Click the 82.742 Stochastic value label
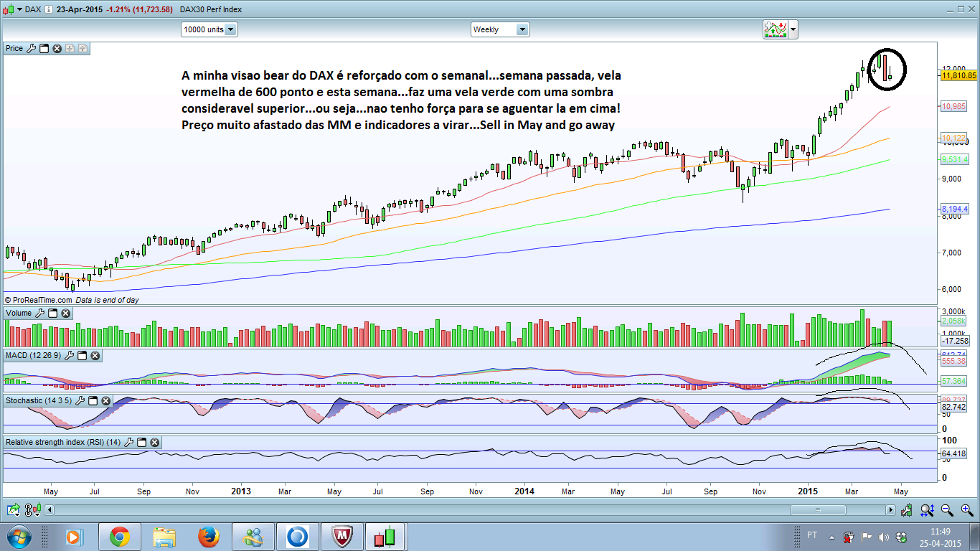The height and width of the screenshot is (551, 980). coord(953,406)
